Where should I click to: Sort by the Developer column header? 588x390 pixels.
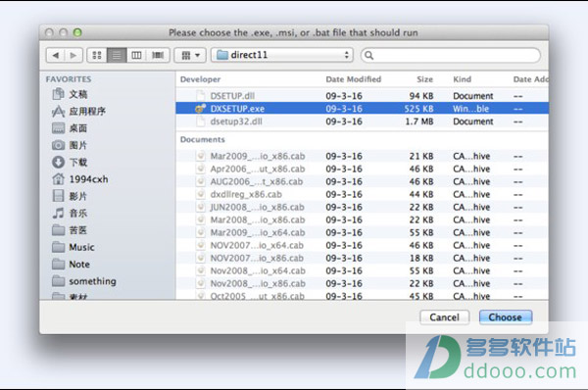click(x=200, y=79)
